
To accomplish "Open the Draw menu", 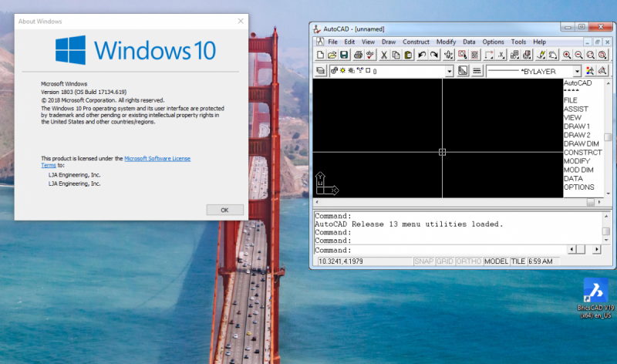I will 389,42.
